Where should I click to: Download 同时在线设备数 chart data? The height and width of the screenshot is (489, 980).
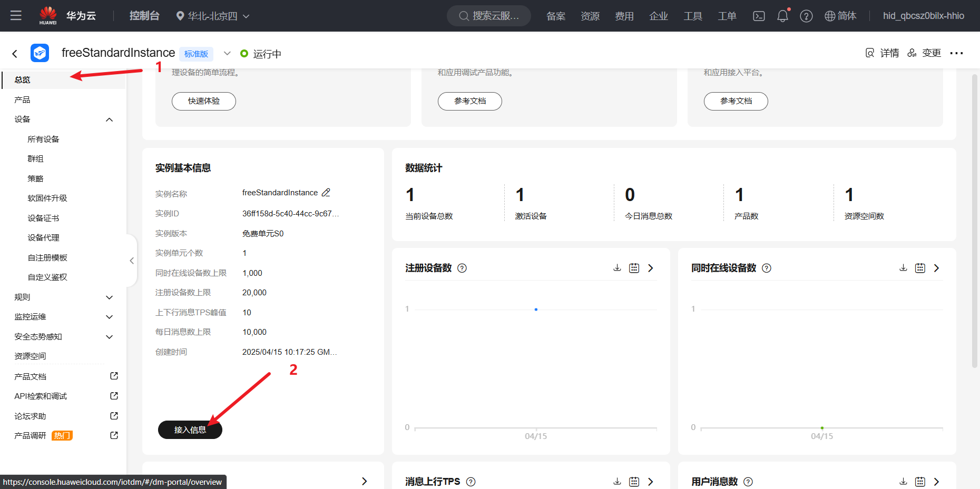[903, 268]
